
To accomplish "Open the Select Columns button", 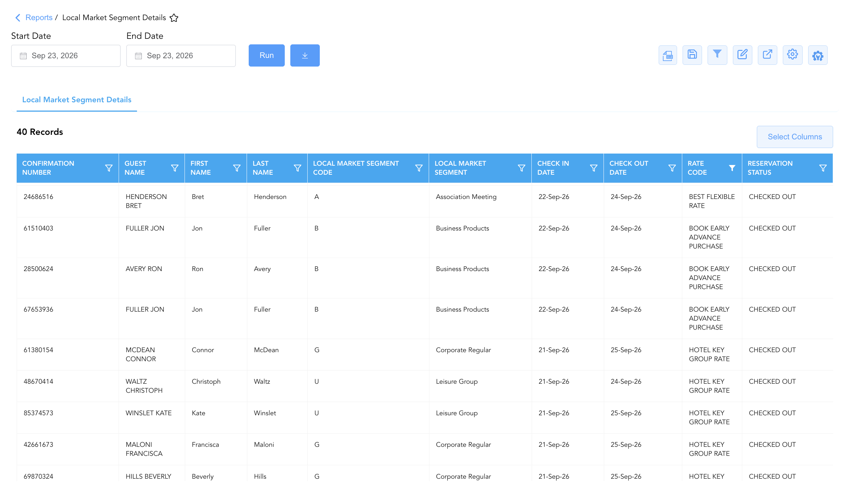I will coord(795,137).
